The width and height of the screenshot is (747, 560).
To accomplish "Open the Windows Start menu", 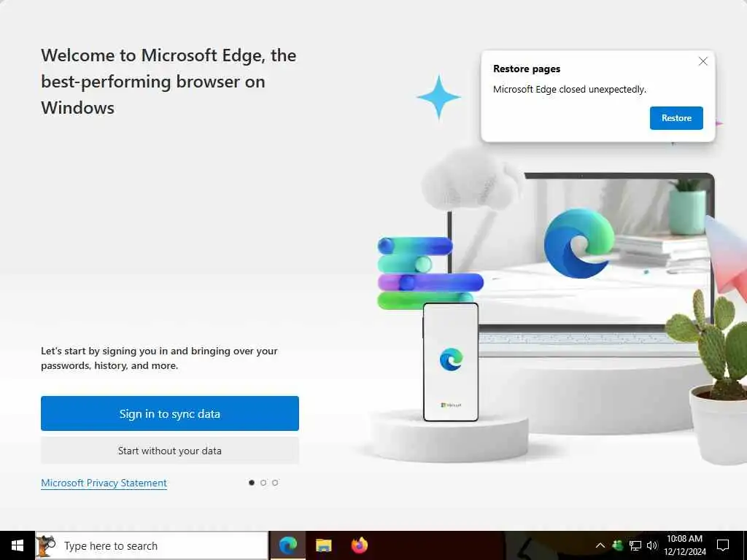I will click(18, 545).
